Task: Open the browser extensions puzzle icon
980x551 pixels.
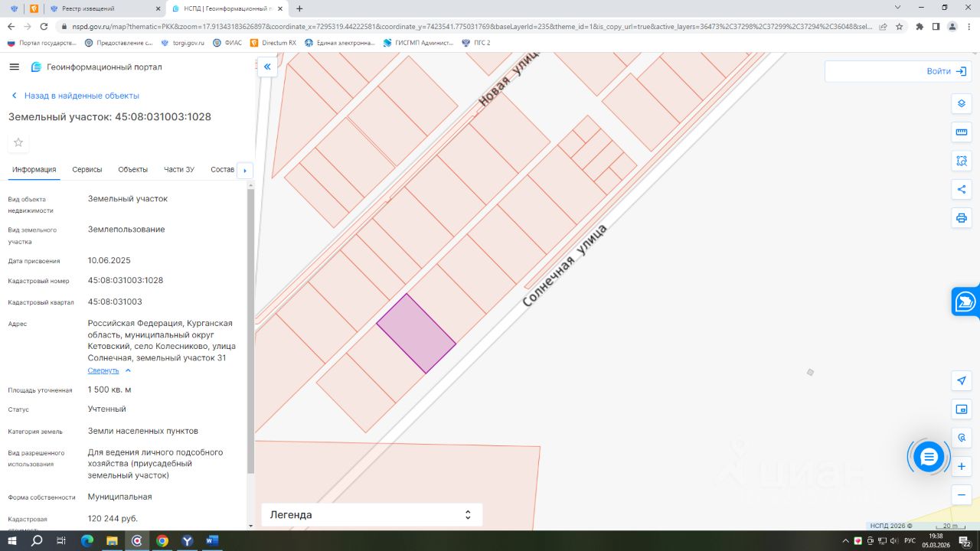Action: [x=920, y=26]
